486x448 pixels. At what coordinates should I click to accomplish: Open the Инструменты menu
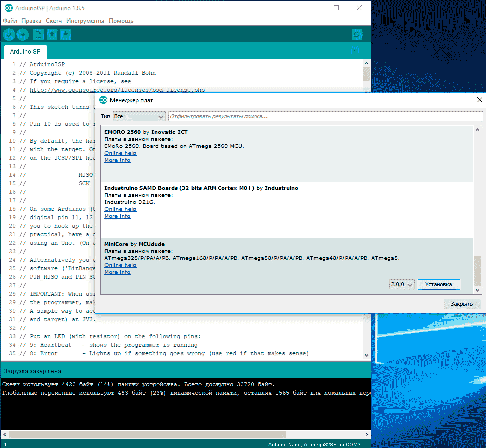click(x=85, y=21)
